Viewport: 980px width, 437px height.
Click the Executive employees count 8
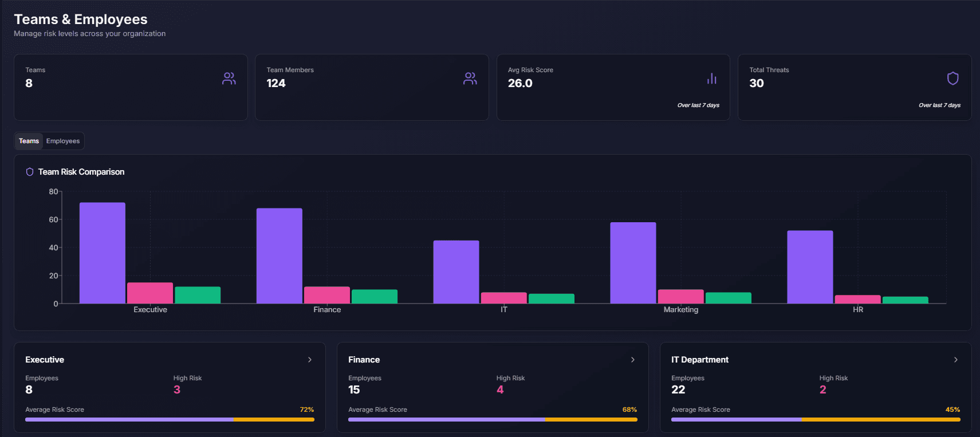point(29,389)
